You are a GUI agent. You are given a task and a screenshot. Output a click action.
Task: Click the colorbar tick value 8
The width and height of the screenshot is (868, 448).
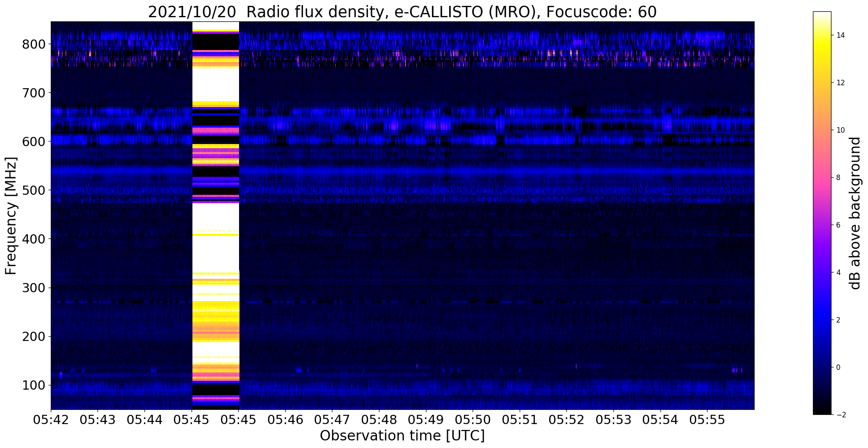coord(839,178)
